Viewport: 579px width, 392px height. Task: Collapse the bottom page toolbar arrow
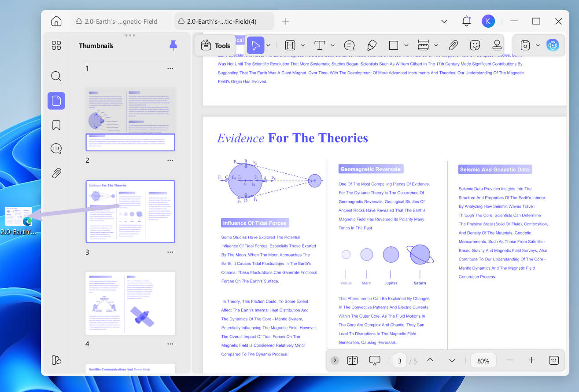(335, 360)
